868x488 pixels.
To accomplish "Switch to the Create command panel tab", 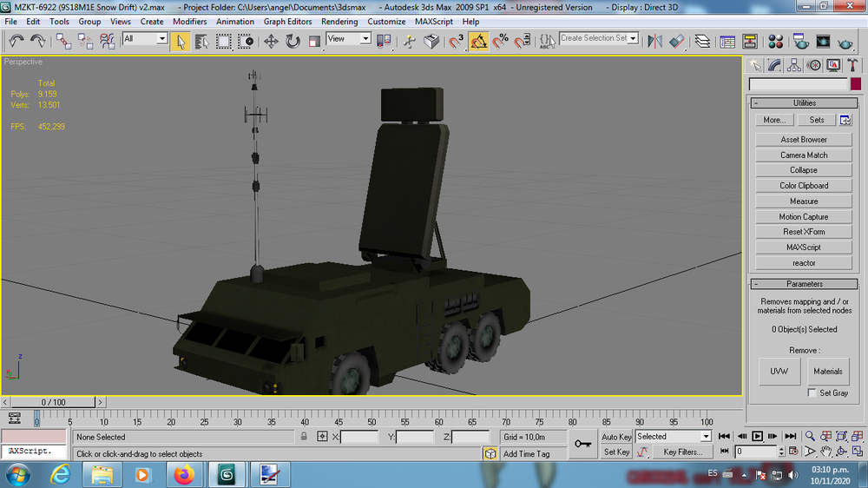I will (x=755, y=65).
